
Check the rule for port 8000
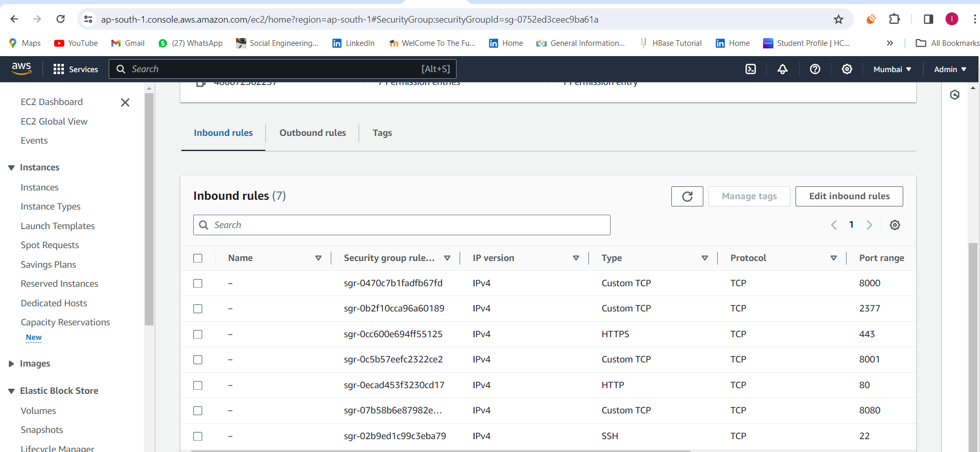point(198,283)
